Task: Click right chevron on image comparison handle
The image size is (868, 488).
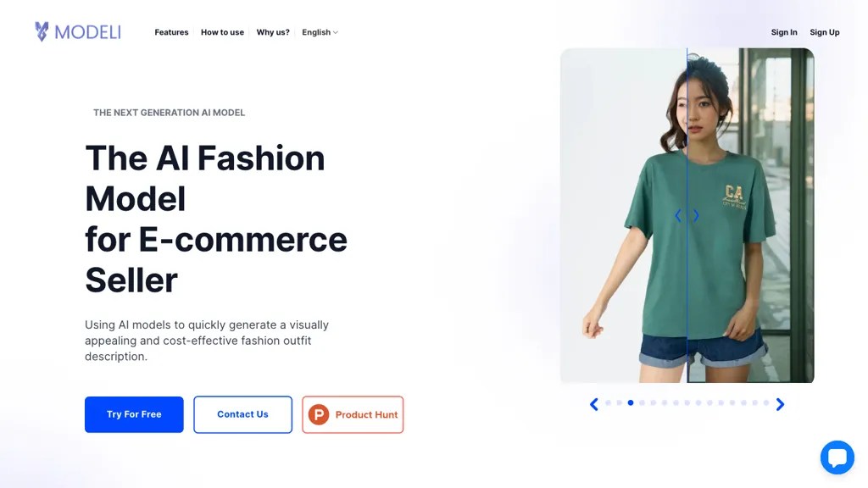Action: tap(696, 216)
